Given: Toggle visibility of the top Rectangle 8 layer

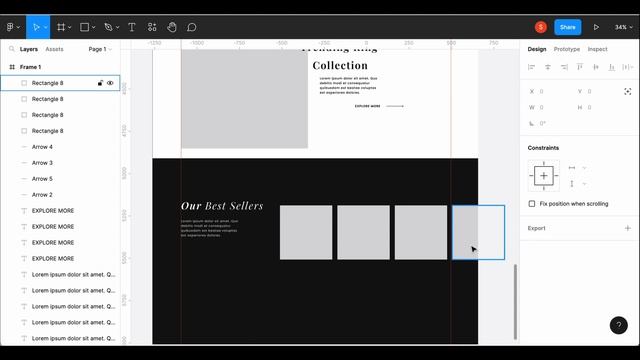Looking at the screenshot, I should pyautogui.click(x=110, y=83).
